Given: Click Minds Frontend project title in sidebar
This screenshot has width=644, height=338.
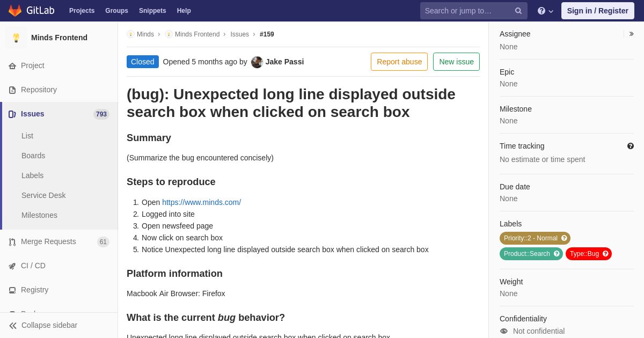Looking at the screenshot, I should (59, 38).
